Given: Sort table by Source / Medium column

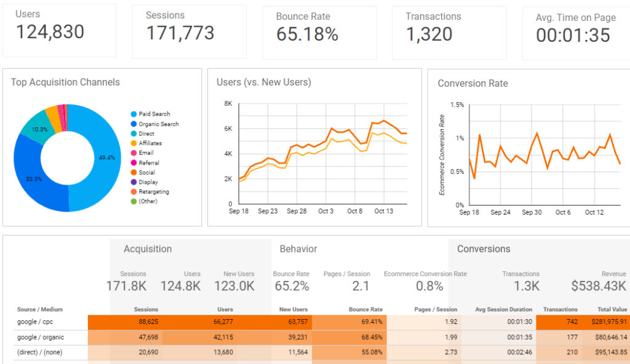Looking at the screenshot, I should click(40, 309).
